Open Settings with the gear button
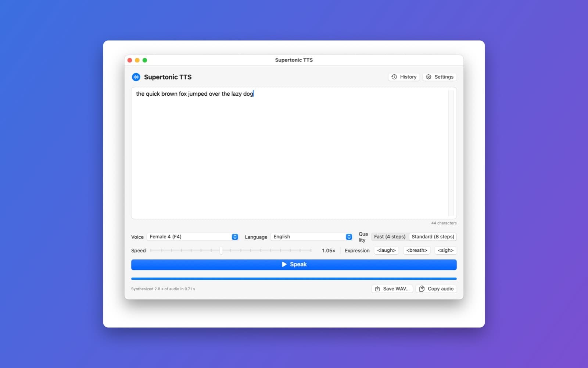This screenshot has height=368, width=588. tap(440, 77)
